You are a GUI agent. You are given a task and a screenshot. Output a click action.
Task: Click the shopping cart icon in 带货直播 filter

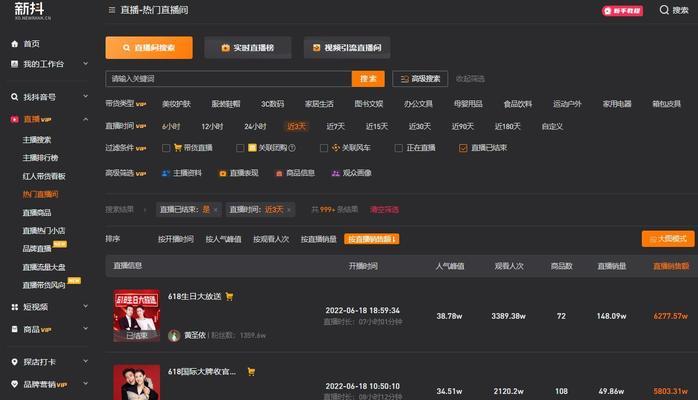(178, 148)
